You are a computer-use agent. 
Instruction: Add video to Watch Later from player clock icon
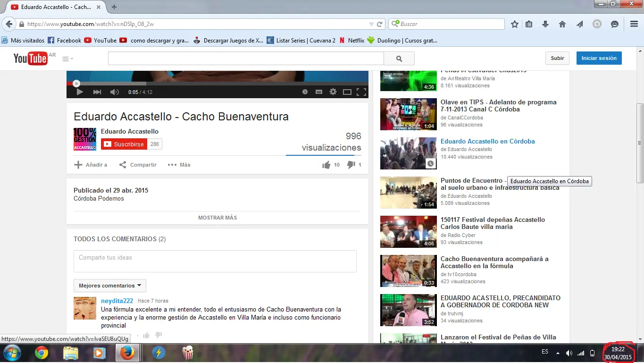pos(305,92)
